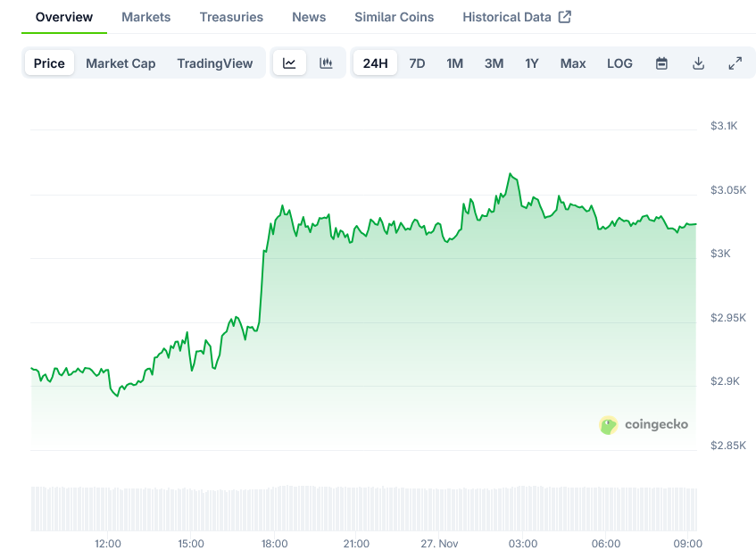Switch to Market Cap view
Viewport: 756px width, 559px height.
pyautogui.click(x=120, y=63)
